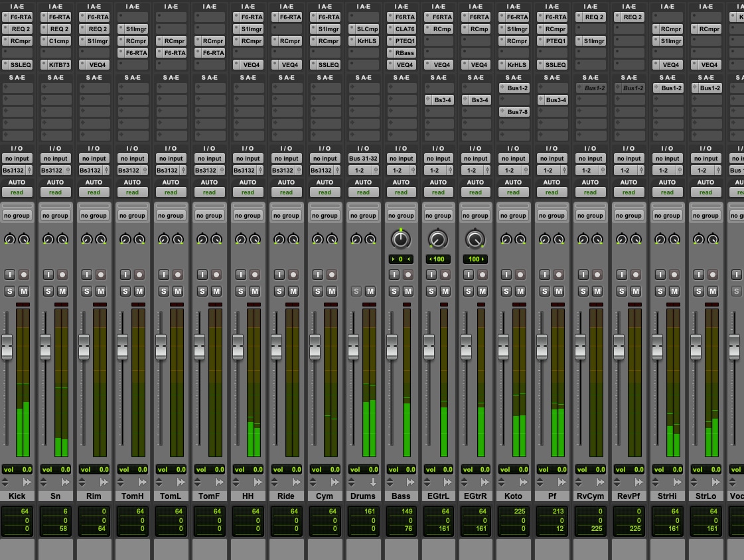Viewport: 744px width, 560px height.
Task: Arm the Koto track for recording
Action: 520,275
